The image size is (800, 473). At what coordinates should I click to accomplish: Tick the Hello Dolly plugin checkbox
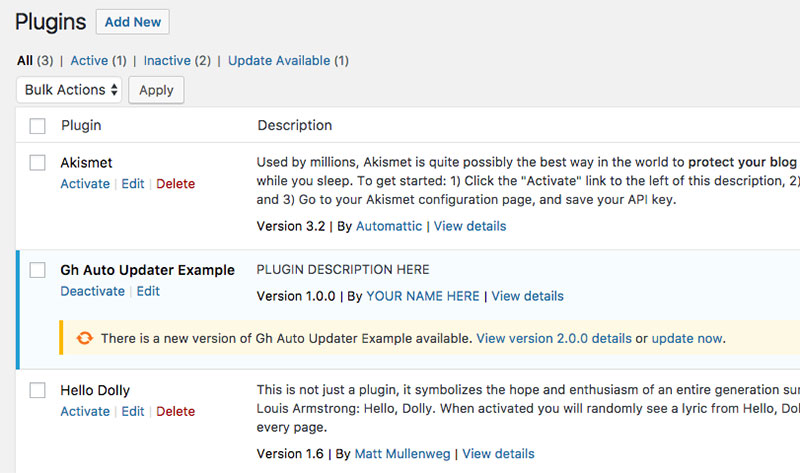[37, 390]
